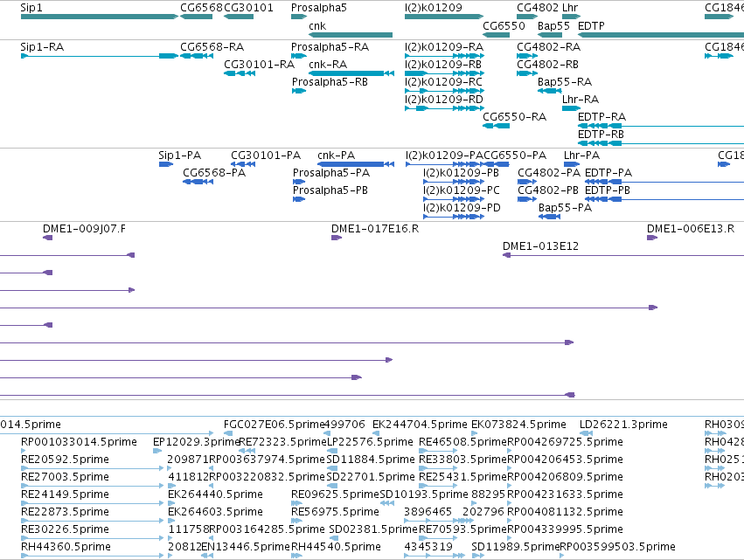
Task: Click the EK264440.5prime EST
Action: 171,503
